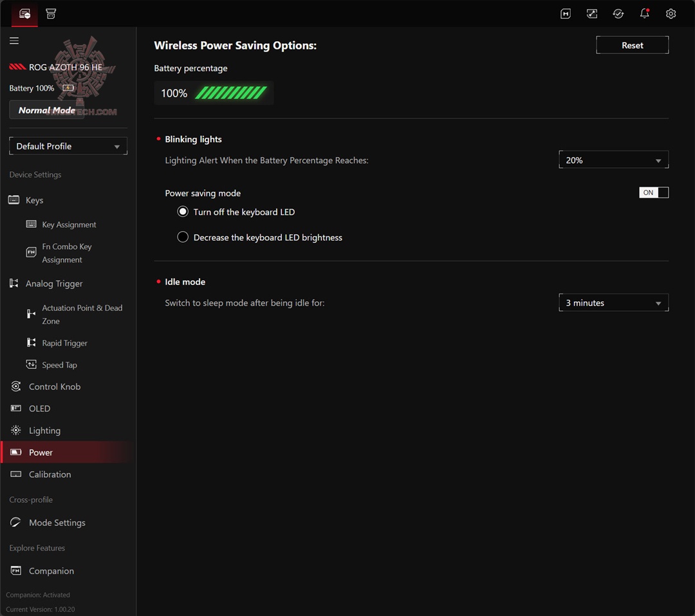Click the Mode Settings icon

click(x=15, y=522)
